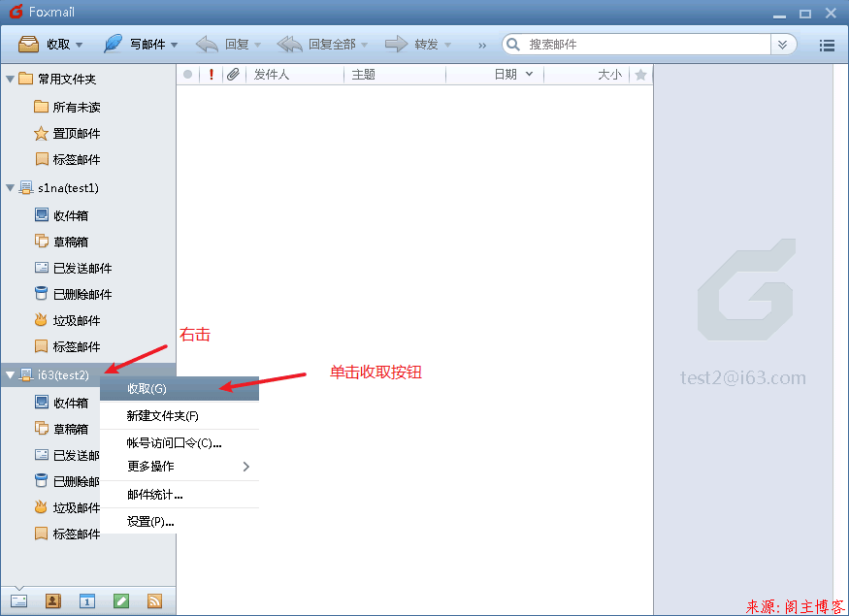Choose 邮件统计... menu entry

(180, 494)
